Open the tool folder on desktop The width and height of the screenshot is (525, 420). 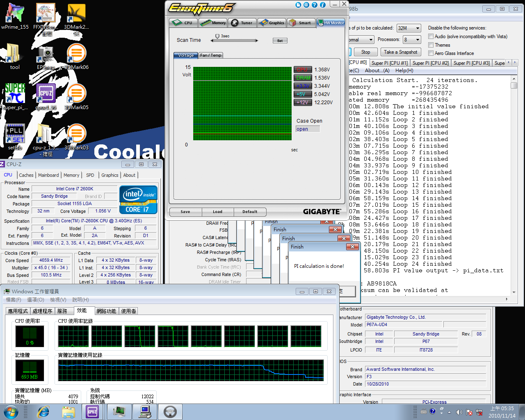pyautogui.click(x=15, y=55)
